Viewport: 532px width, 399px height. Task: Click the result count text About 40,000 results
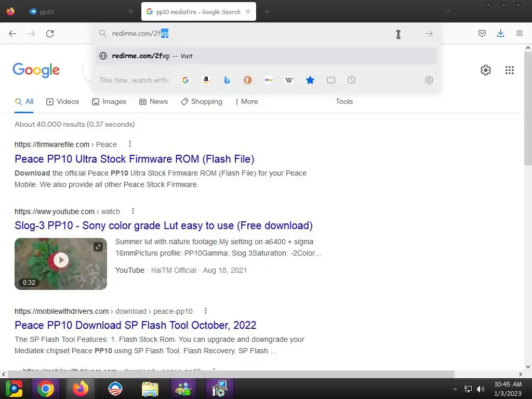click(75, 124)
